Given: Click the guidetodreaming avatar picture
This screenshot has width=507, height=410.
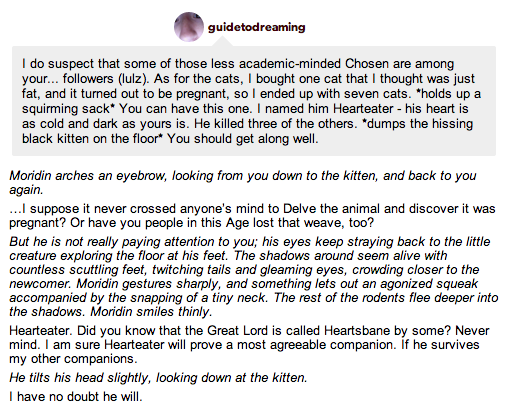Looking at the screenshot, I should pos(189,27).
